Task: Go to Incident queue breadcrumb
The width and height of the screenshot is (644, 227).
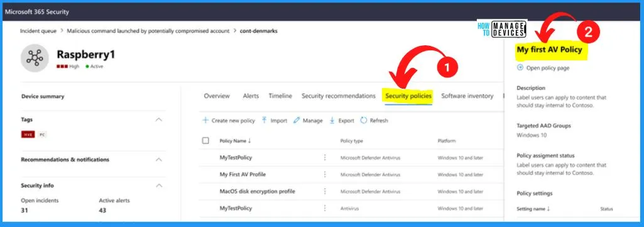Action: [x=38, y=31]
